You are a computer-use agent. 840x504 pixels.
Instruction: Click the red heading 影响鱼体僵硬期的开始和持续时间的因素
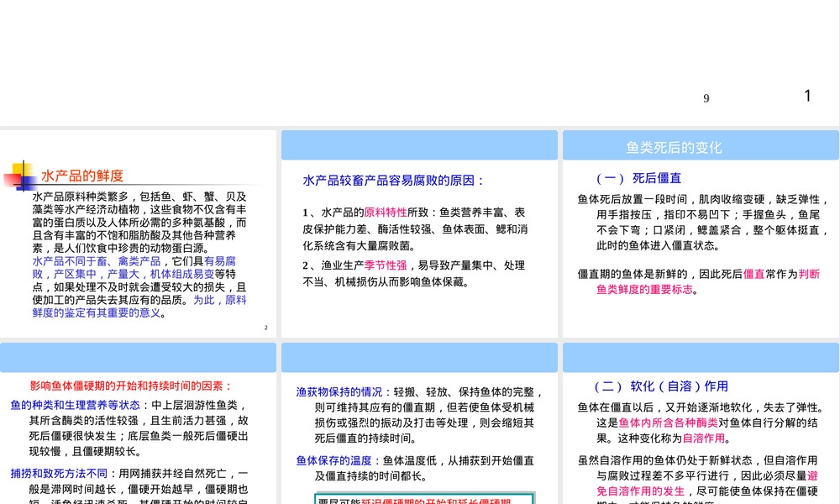tap(131, 386)
